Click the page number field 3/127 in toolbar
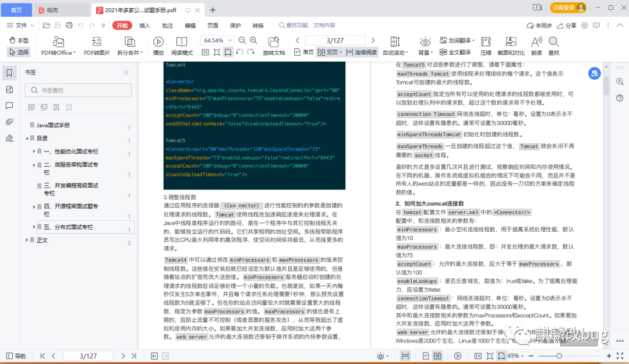 pos(335,41)
